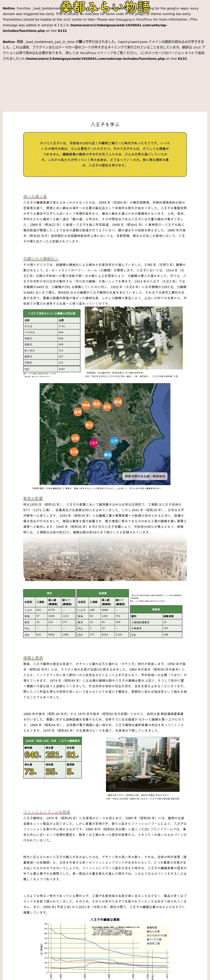Click the ねん糸業 legend entry in chart
210x980 pixels.
[x=153, y=932]
